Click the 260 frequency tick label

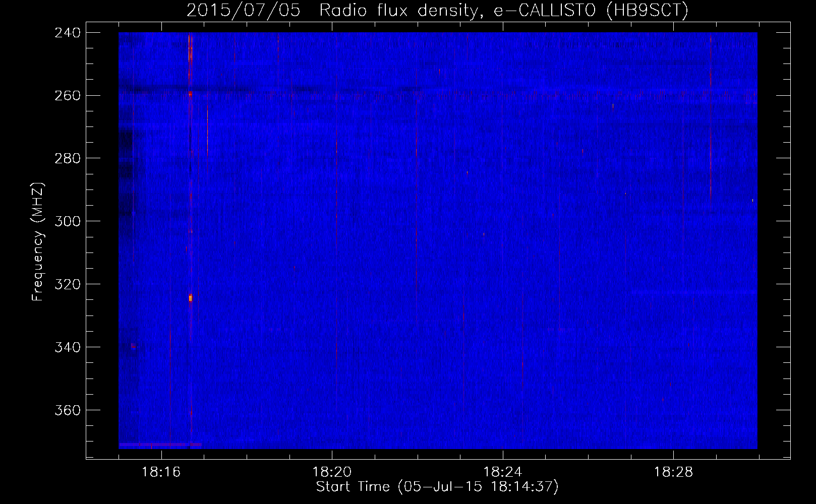pyautogui.click(x=68, y=95)
